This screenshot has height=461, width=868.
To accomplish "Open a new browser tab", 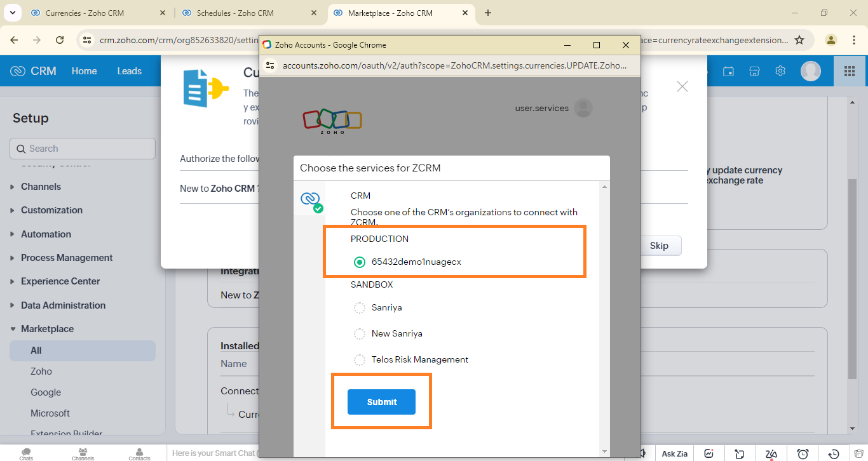I will tap(488, 13).
